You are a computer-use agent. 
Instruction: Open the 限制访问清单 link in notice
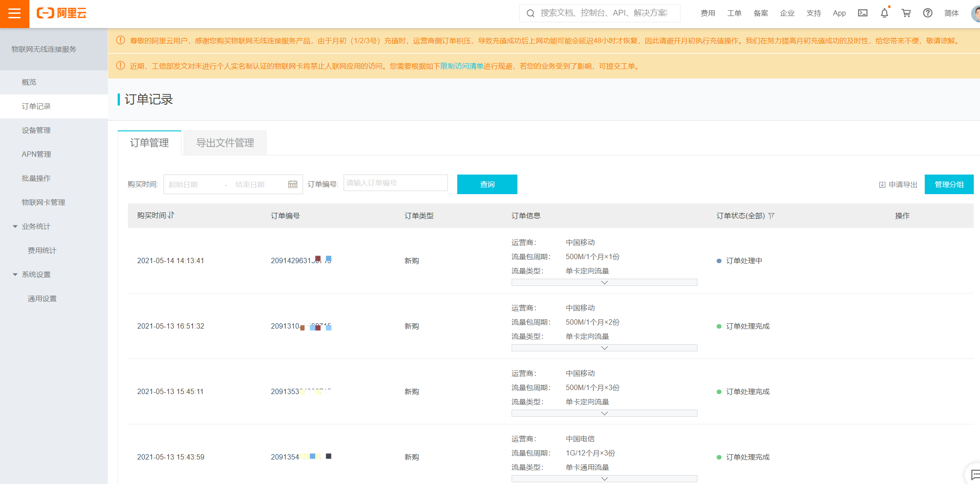click(462, 66)
